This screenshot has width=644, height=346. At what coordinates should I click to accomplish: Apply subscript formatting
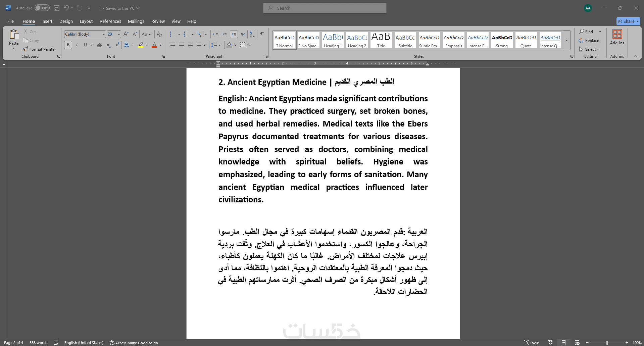pyautogui.click(x=108, y=45)
